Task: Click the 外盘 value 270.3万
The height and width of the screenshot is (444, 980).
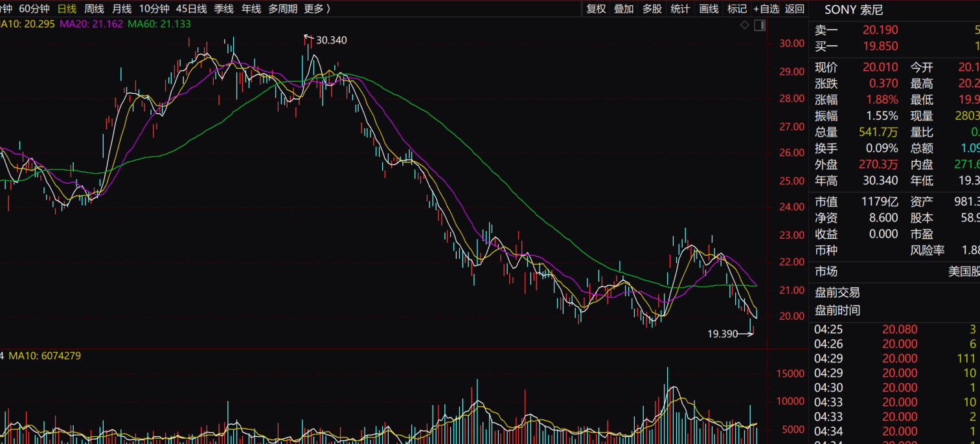Action: click(x=879, y=164)
